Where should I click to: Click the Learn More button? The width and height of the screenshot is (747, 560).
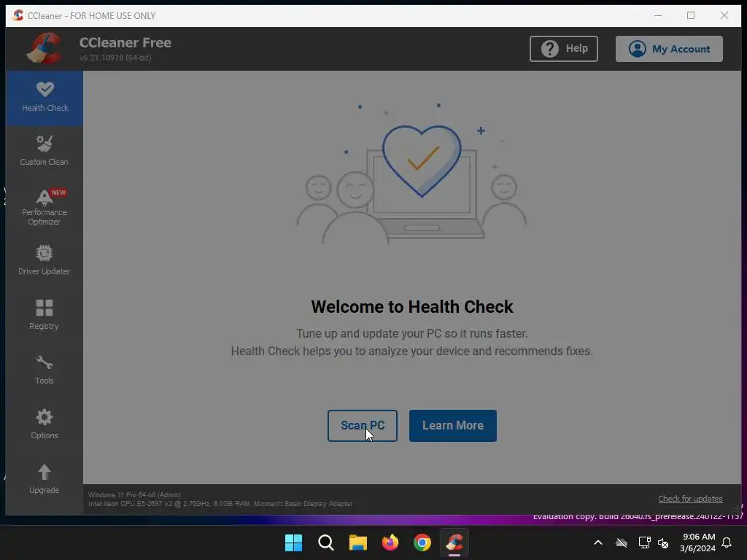(x=452, y=425)
